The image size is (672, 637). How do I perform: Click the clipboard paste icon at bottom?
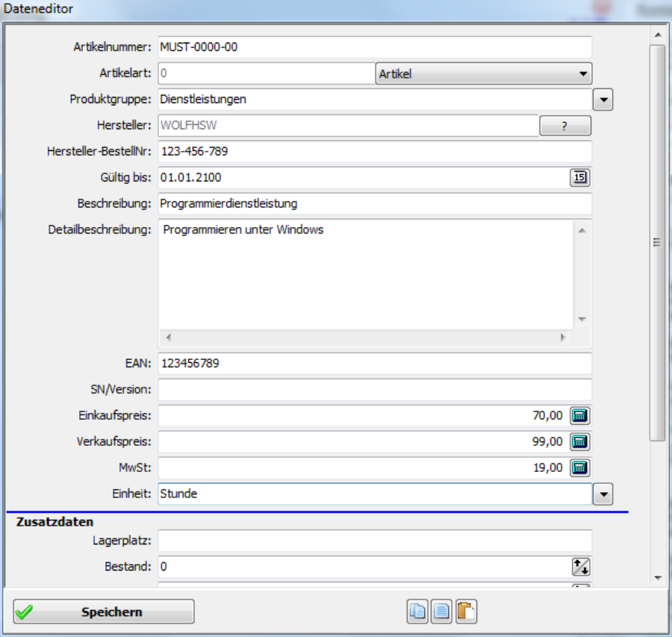pos(466,612)
